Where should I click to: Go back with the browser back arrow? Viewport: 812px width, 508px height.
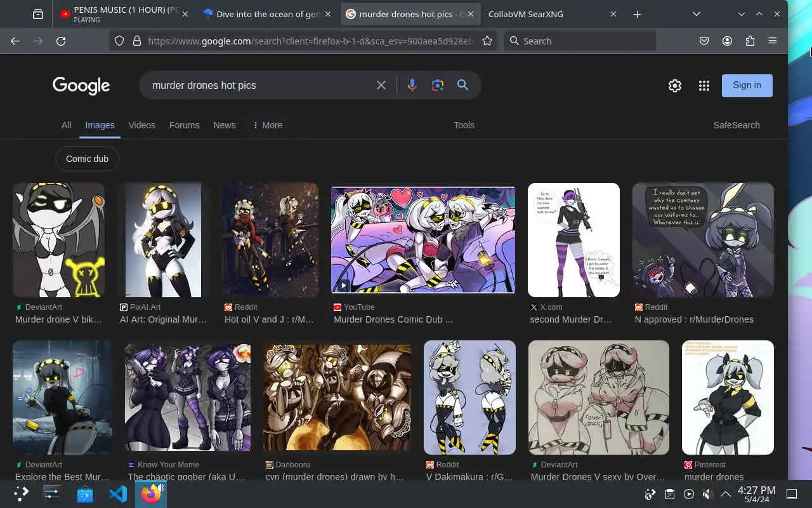point(15,41)
